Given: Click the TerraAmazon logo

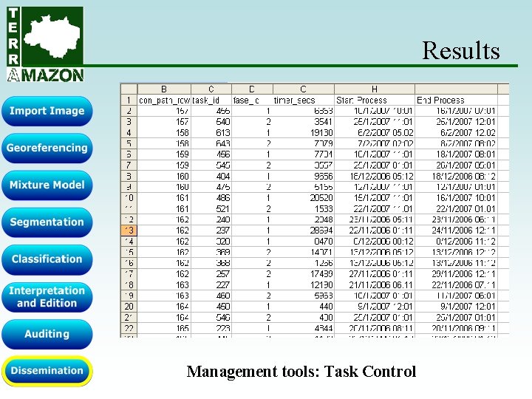Looking at the screenshot, I should pos(45,44).
